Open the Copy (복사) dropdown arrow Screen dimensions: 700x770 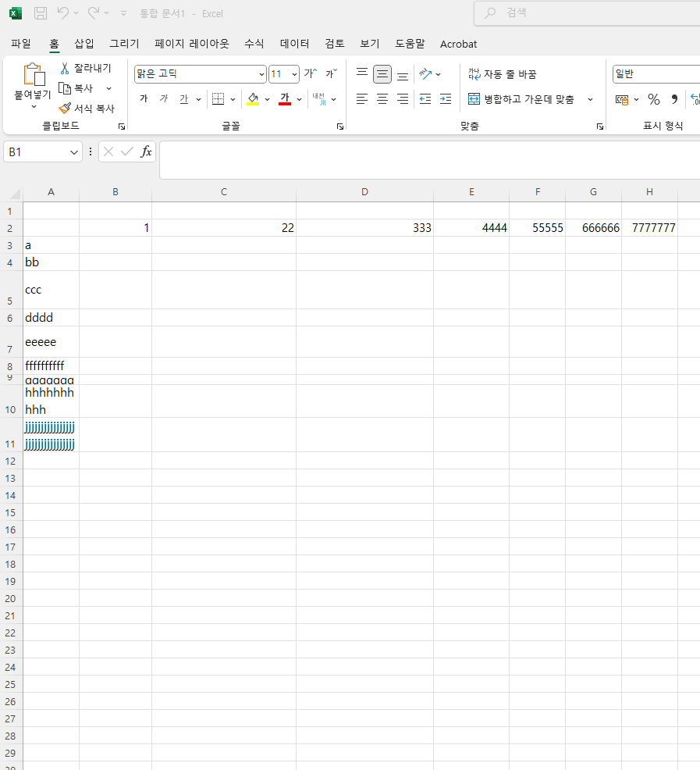point(108,88)
